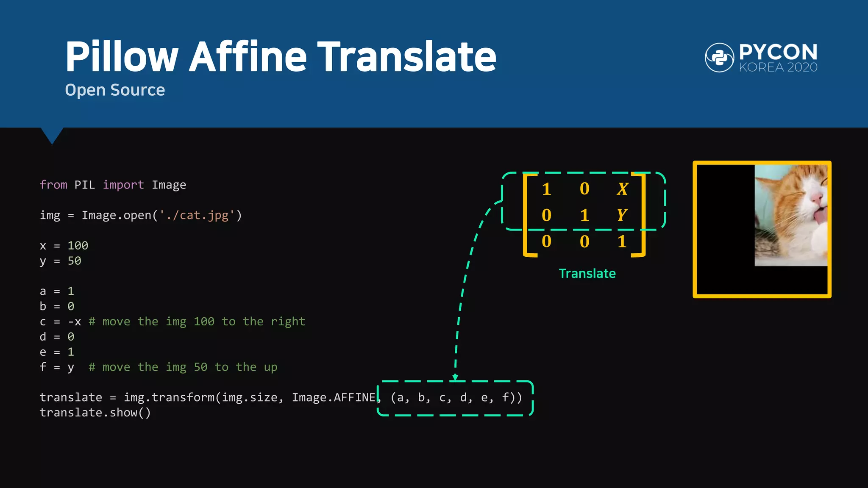This screenshot has width=868, height=488.
Task: Click the translate.show() code line
Action: point(95,413)
